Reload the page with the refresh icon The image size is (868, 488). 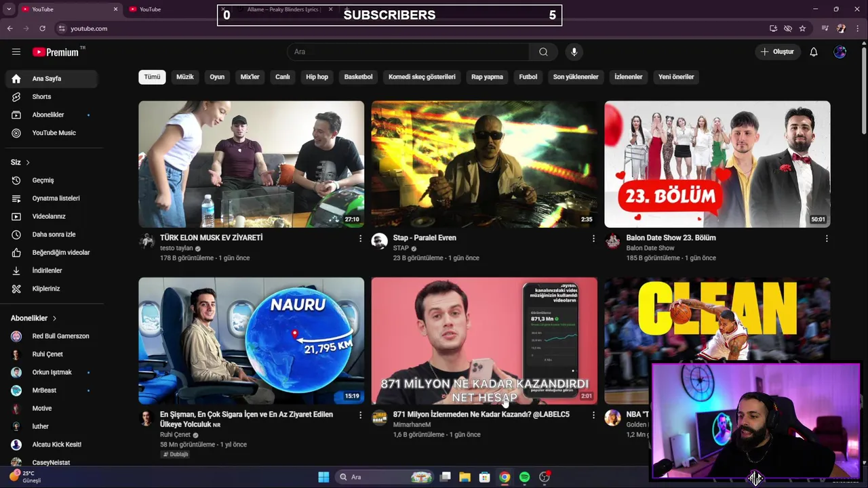[x=42, y=28]
